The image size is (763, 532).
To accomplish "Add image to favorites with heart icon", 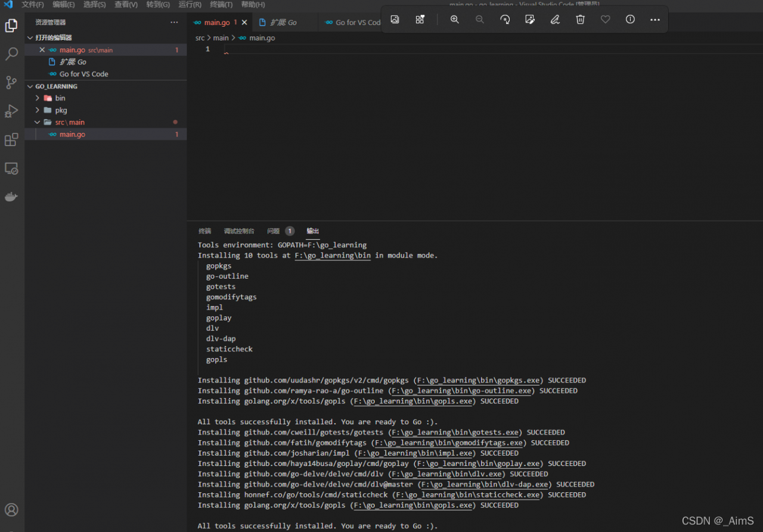I will pyautogui.click(x=605, y=20).
